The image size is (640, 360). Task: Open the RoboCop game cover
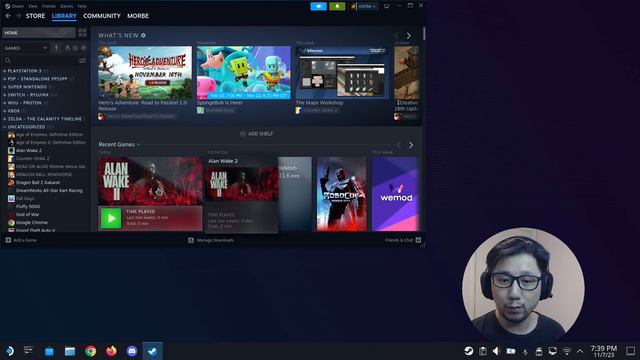pyautogui.click(x=342, y=194)
